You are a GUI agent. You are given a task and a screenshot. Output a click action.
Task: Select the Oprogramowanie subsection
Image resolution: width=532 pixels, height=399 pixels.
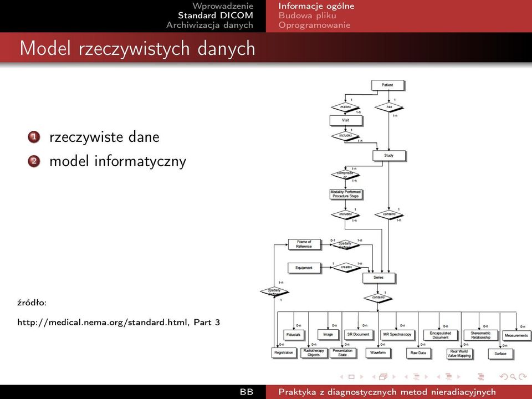pos(315,25)
